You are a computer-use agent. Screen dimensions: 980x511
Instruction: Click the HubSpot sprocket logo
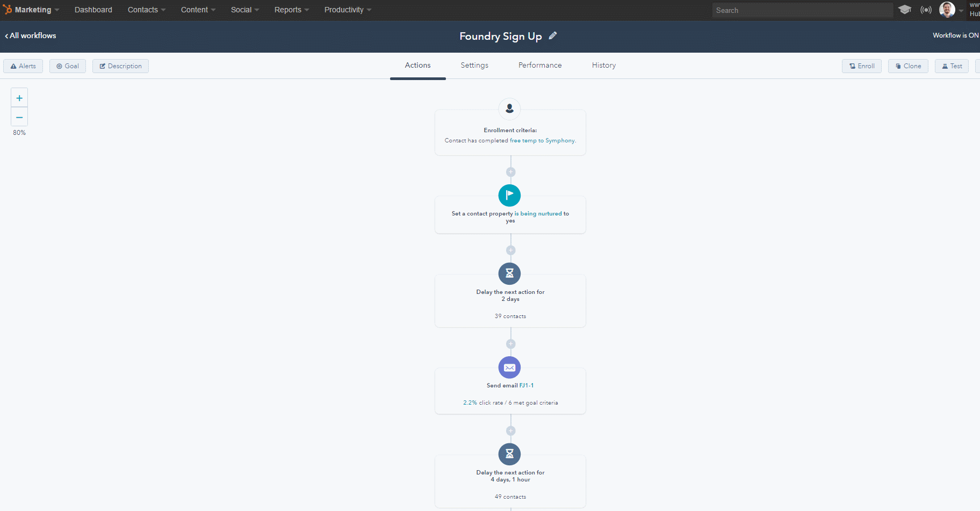tap(7, 9)
